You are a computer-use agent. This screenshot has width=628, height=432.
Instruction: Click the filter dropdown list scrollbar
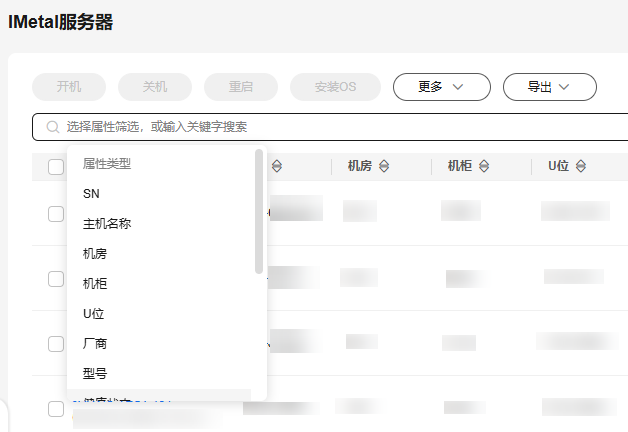259,211
